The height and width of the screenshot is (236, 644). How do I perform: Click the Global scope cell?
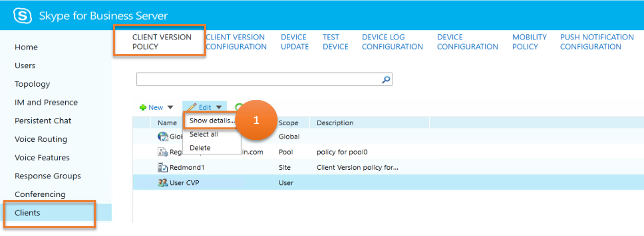289,136
